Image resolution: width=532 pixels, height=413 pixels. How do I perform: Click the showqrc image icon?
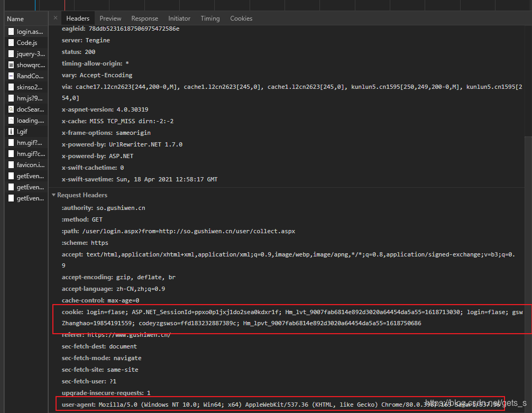(11, 65)
